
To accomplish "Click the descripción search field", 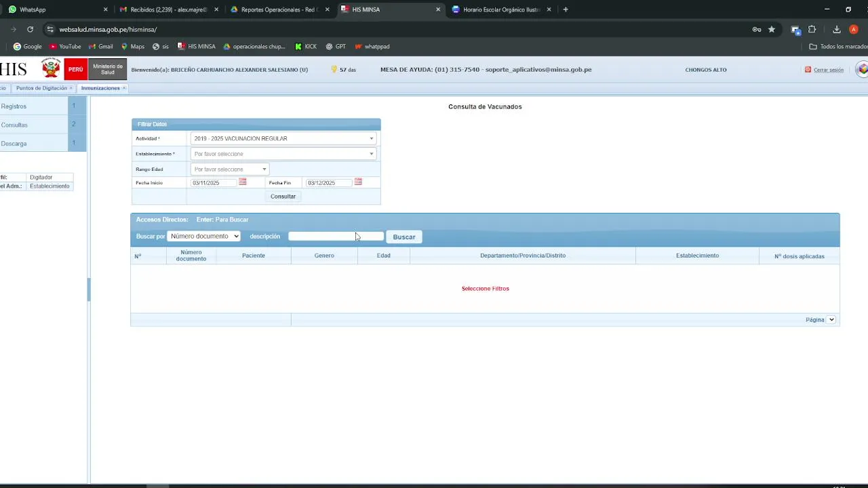I will click(336, 236).
